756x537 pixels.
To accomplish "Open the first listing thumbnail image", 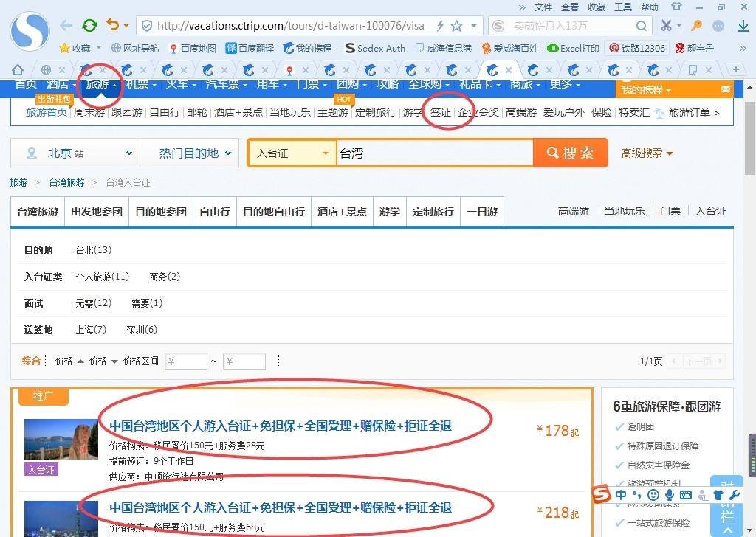I will tap(51, 440).
